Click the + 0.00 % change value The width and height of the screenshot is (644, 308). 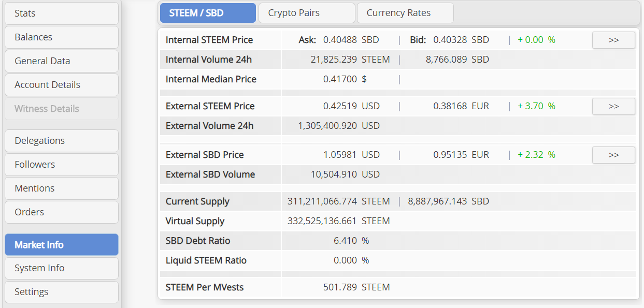(536, 40)
